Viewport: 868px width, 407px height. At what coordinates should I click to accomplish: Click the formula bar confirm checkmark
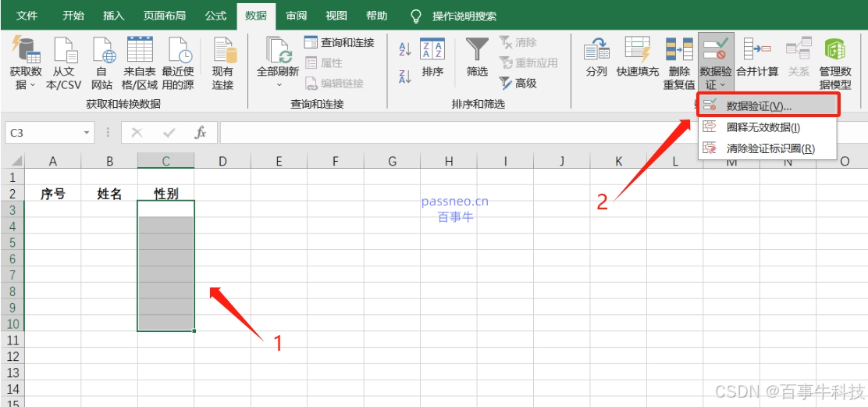[169, 133]
